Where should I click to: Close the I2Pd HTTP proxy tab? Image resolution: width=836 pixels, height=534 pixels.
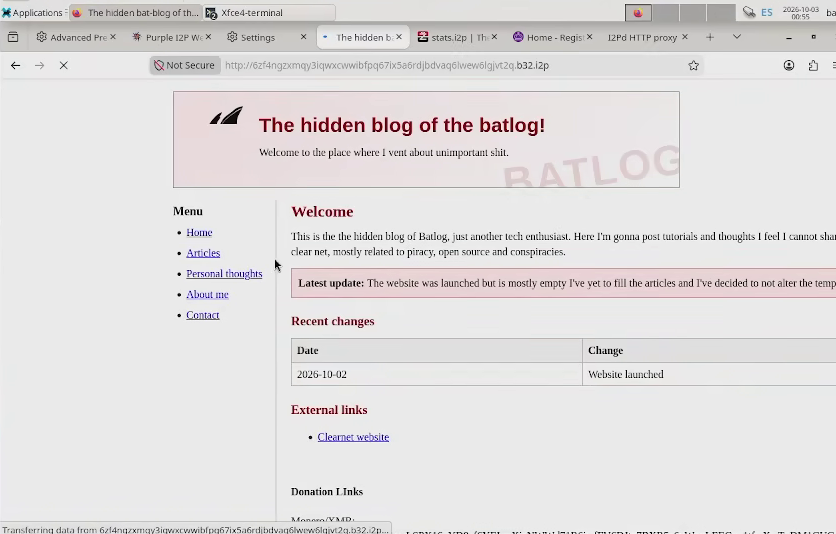(685, 37)
